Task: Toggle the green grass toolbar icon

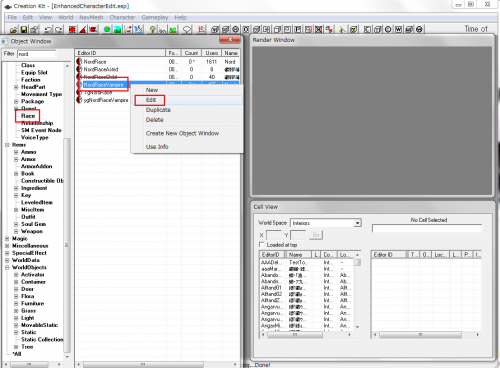Action: (173, 30)
